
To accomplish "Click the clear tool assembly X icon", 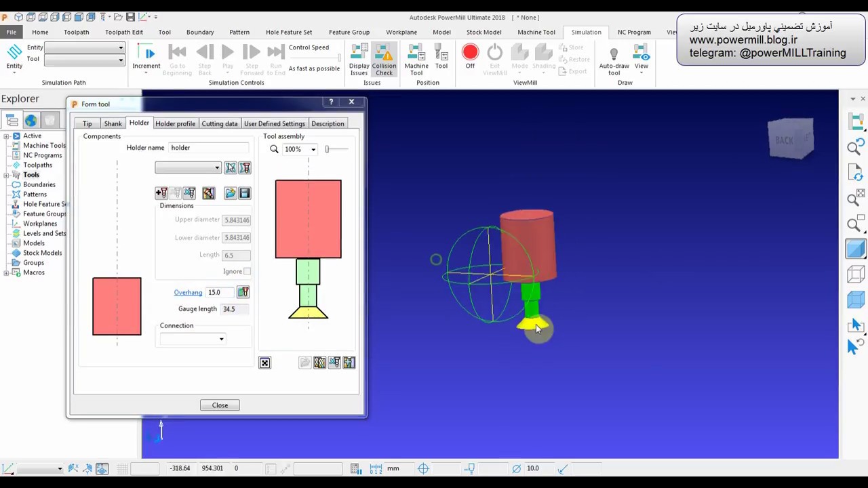I will click(x=264, y=363).
